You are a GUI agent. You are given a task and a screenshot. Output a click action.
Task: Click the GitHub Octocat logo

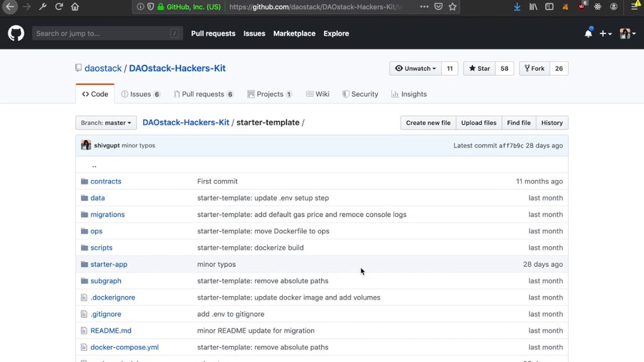[16, 33]
